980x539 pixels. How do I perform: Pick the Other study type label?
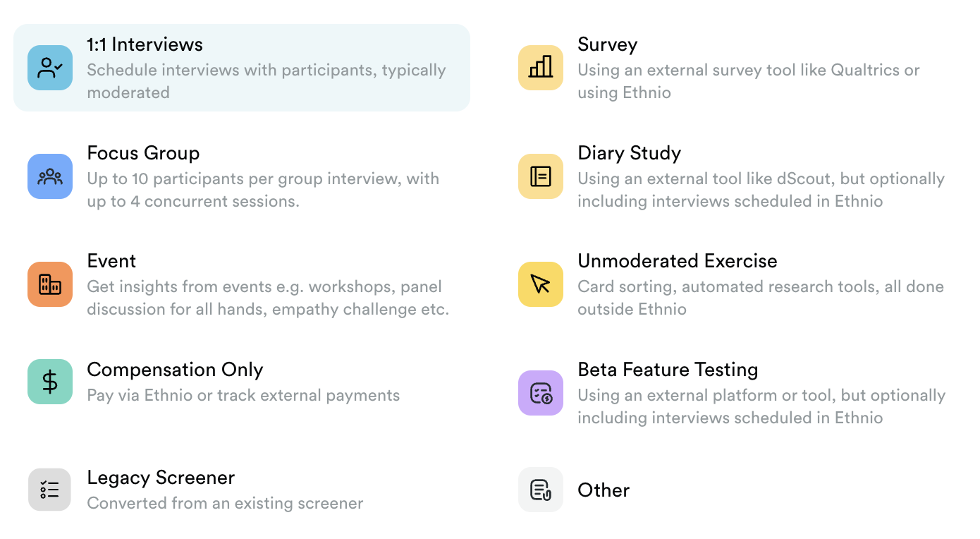coord(604,490)
